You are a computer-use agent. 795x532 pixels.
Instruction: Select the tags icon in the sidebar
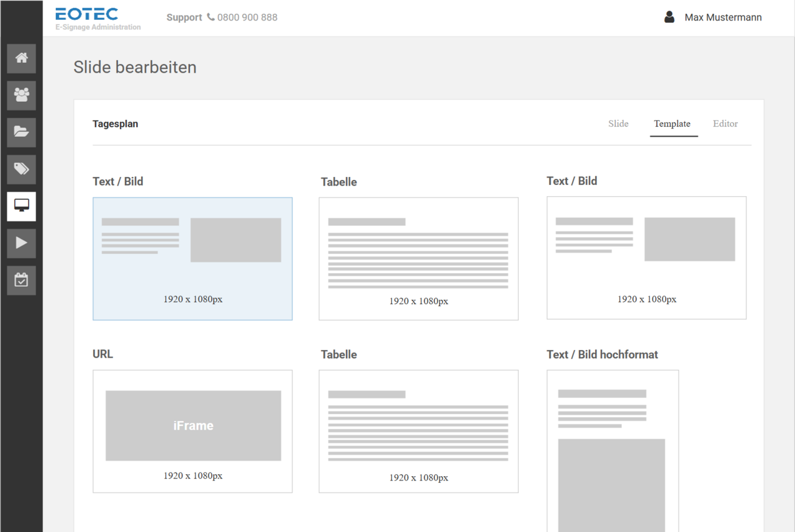(x=22, y=169)
